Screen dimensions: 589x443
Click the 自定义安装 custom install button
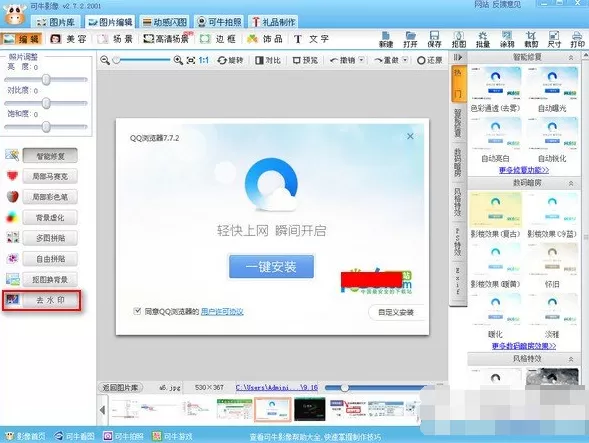coord(396,312)
